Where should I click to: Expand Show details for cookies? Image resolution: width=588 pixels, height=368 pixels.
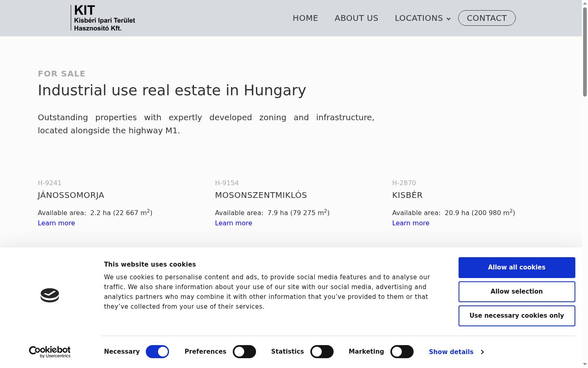pos(457,352)
